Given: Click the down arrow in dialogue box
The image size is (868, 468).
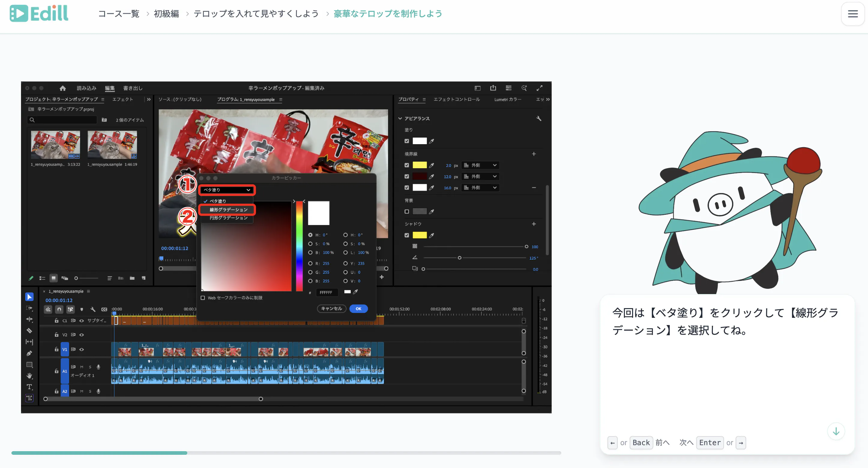Looking at the screenshot, I should [x=836, y=431].
